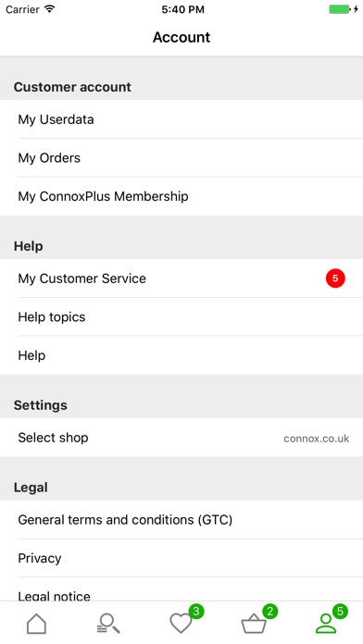The height and width of the screenshot is (644, 363).
Task: Tap the green basket badge showing 2
Action: coord(269,612)
